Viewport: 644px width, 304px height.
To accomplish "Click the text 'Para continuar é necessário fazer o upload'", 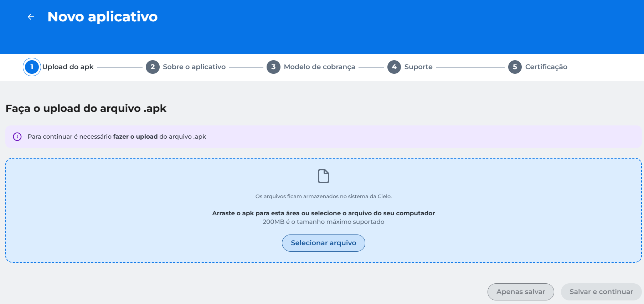I will [x=93, y=136].
